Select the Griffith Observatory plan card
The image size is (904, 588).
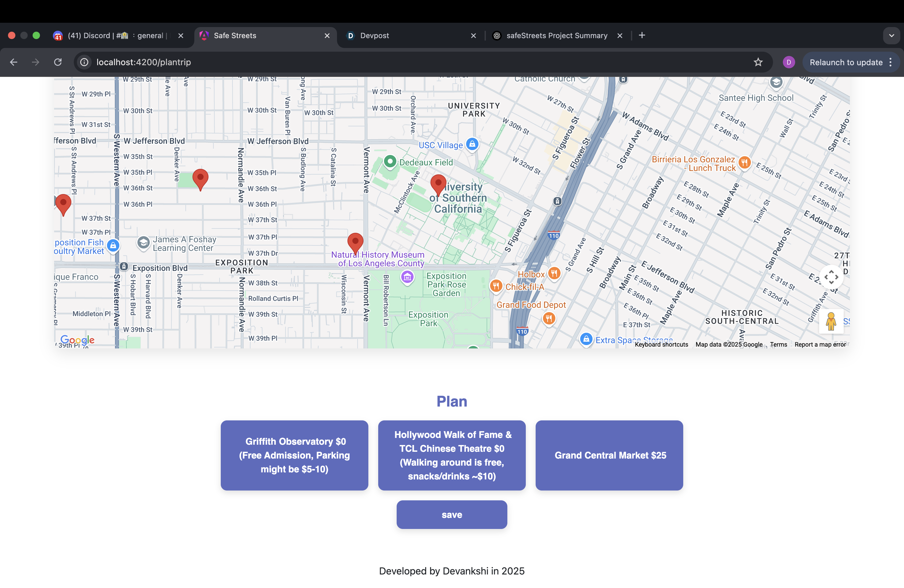point(294,455)
